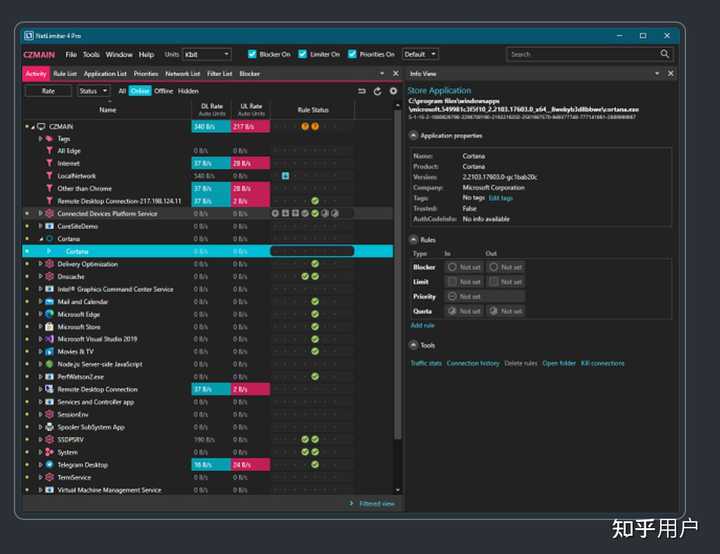The width and height of the screenshot is (720, 554).
Task: Open the Tools menu
Action: pos(91,54)
